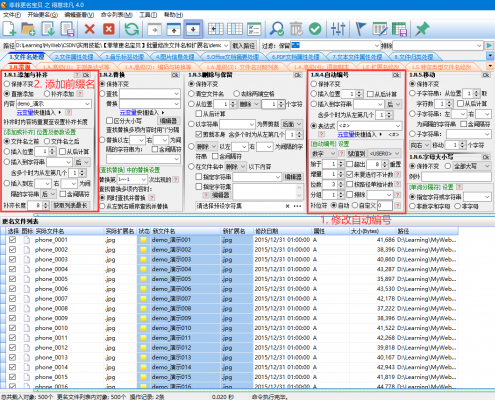
Task: Click the green circle checkmark execute icon
Action: 315,29
